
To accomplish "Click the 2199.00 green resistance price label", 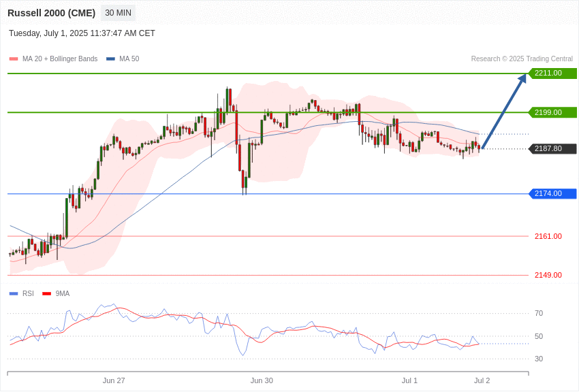I will [x=553, y=112].
